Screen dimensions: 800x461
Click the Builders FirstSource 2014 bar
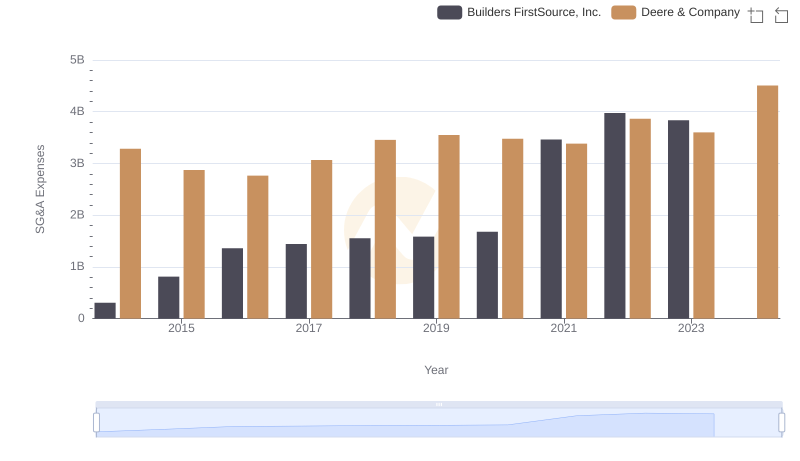coord(105,311)
